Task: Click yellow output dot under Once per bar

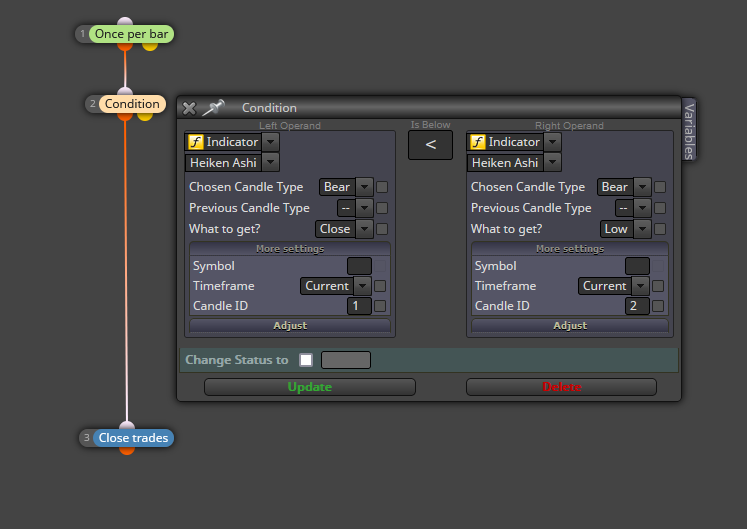Action: (150, 46)
